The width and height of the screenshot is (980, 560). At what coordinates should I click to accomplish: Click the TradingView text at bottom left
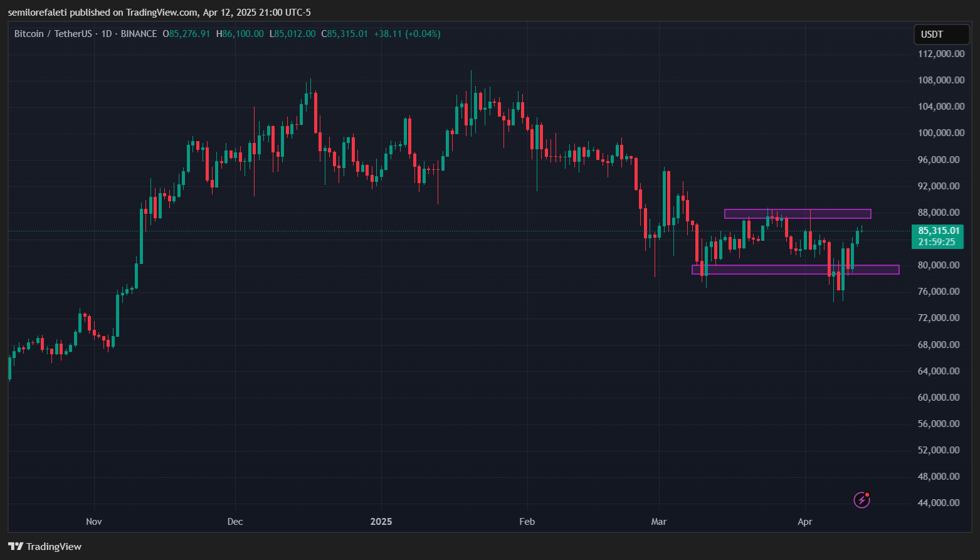pos(54,546)
